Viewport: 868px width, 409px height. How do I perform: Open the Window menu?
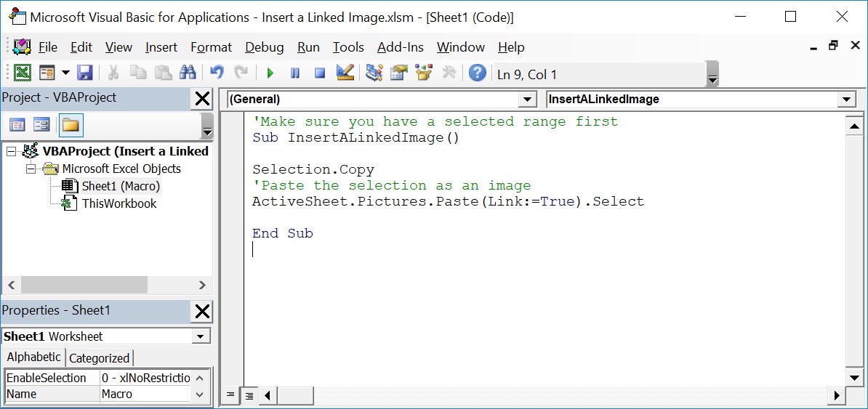coord(461,48)
